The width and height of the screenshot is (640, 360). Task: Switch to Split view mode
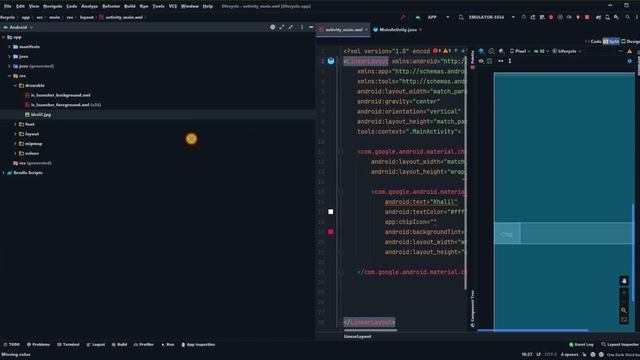(x=611, y=41)
